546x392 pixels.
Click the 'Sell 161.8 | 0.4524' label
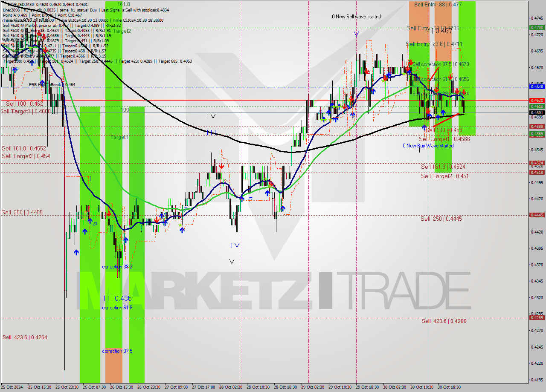pyautogui.click(x=443, y=167)
